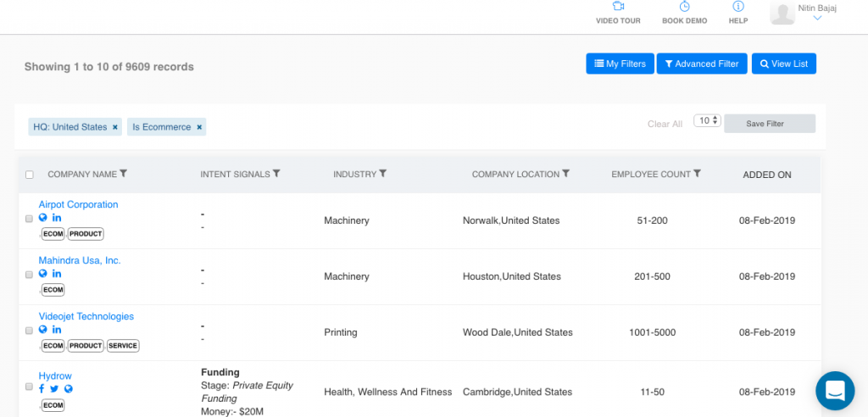
Task: Select the Videojet Technologies row checkbox
Action: pyautogui.click(x=30, y=331)
